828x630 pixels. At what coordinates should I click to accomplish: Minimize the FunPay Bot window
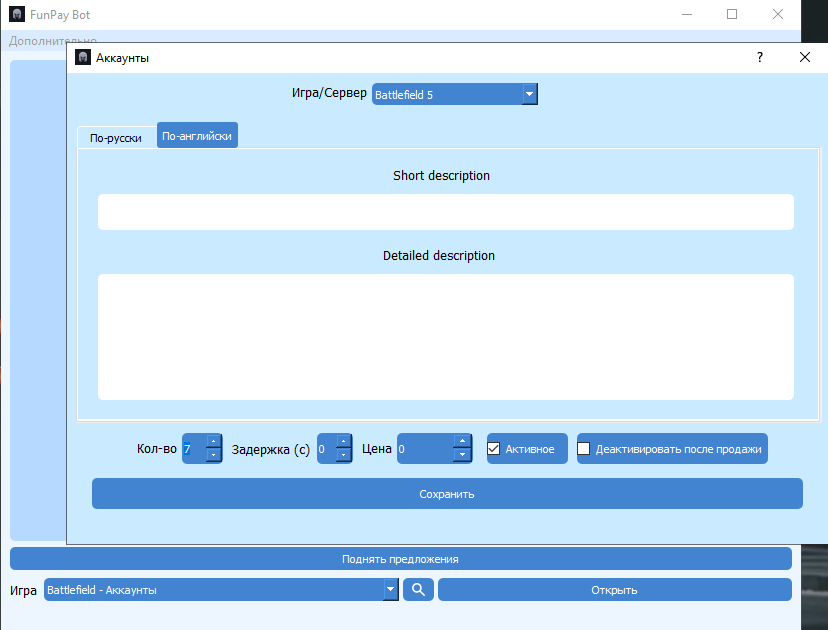point(686,14)
